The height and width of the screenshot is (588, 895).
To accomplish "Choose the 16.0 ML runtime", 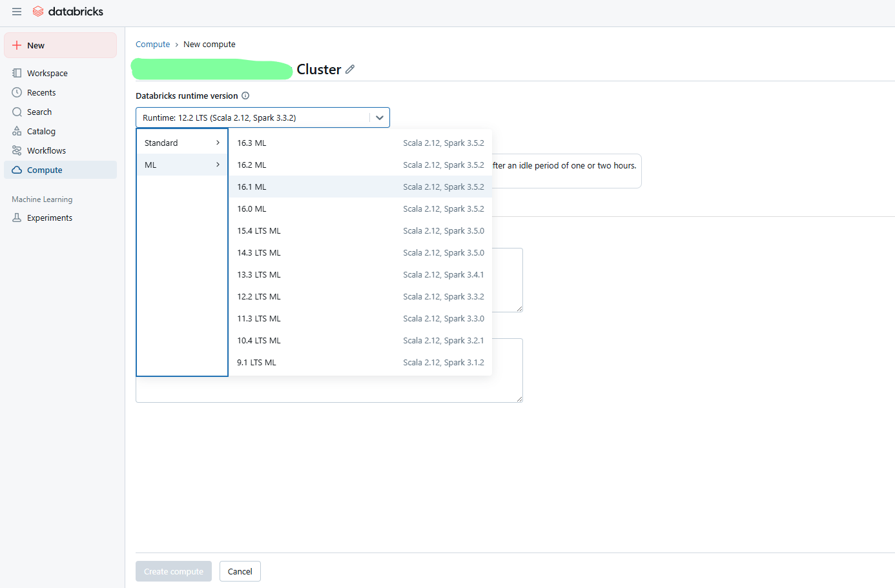I will [360, 208].
